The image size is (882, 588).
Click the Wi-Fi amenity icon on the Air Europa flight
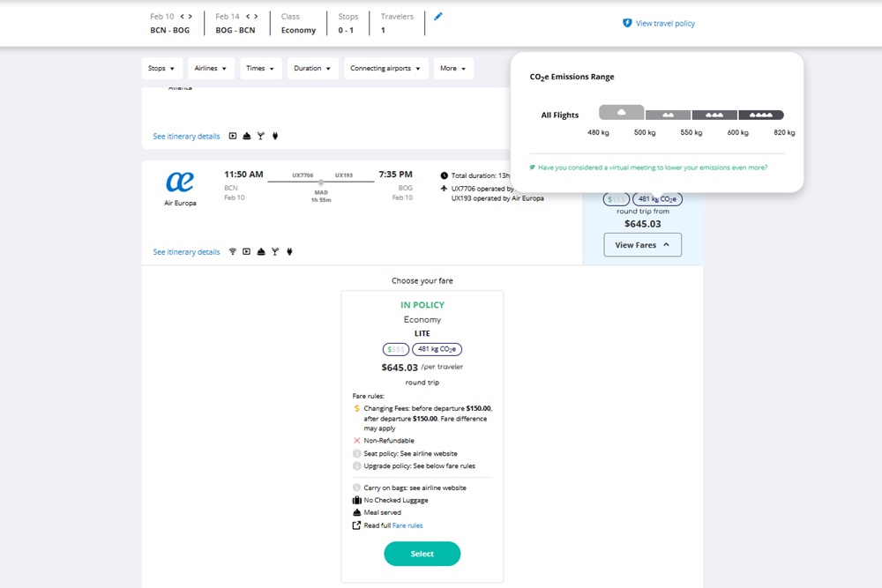233,251
